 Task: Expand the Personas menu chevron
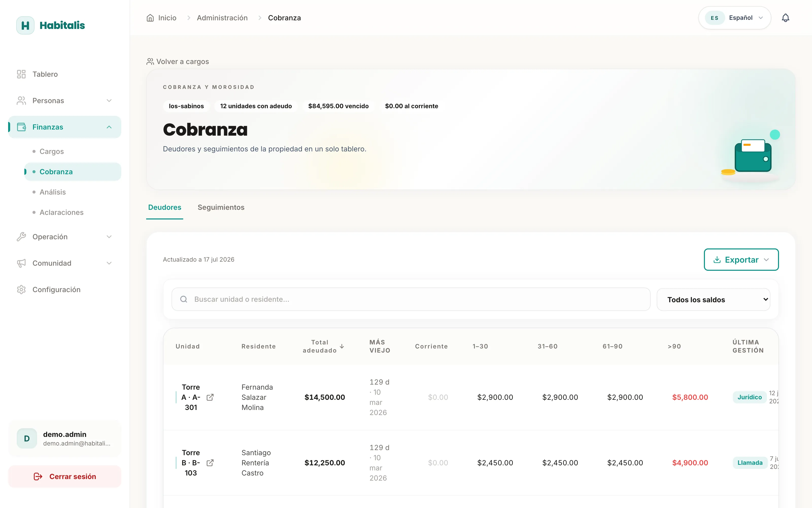click(x=109, y=101)
